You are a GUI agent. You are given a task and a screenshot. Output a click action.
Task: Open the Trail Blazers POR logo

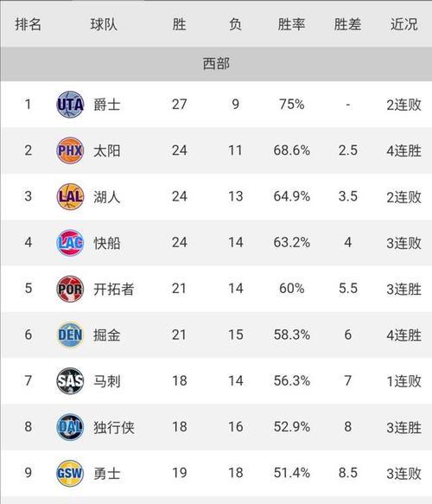pyautogui.click(x=70, y=289)
